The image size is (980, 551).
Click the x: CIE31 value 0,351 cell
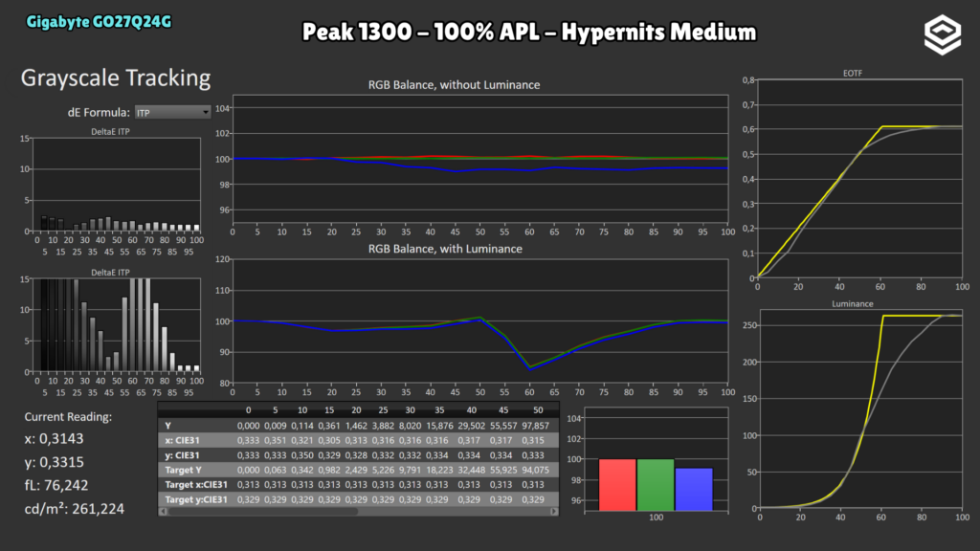275,440
